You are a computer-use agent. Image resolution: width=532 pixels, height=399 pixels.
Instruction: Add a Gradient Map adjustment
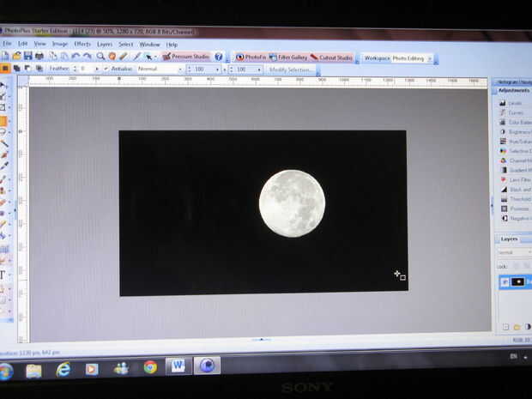[x=516, y=170]
